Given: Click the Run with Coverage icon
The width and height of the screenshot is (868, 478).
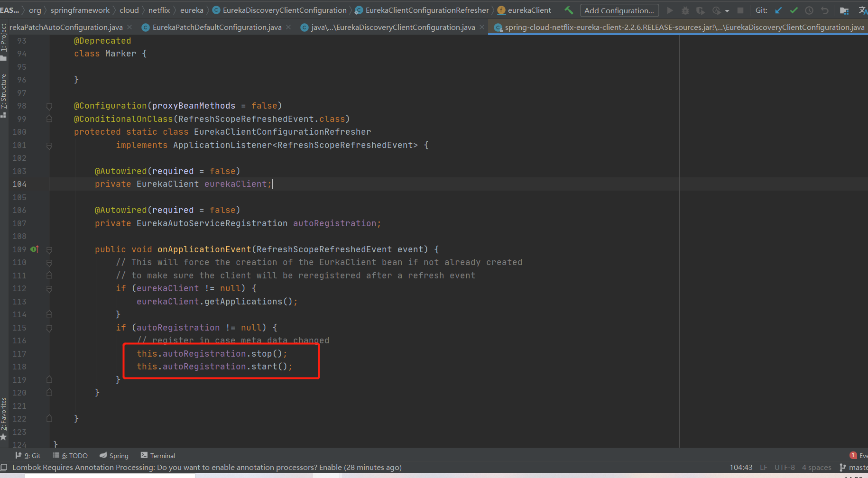Looking at the screenshot, I should (x=701, y=10).
